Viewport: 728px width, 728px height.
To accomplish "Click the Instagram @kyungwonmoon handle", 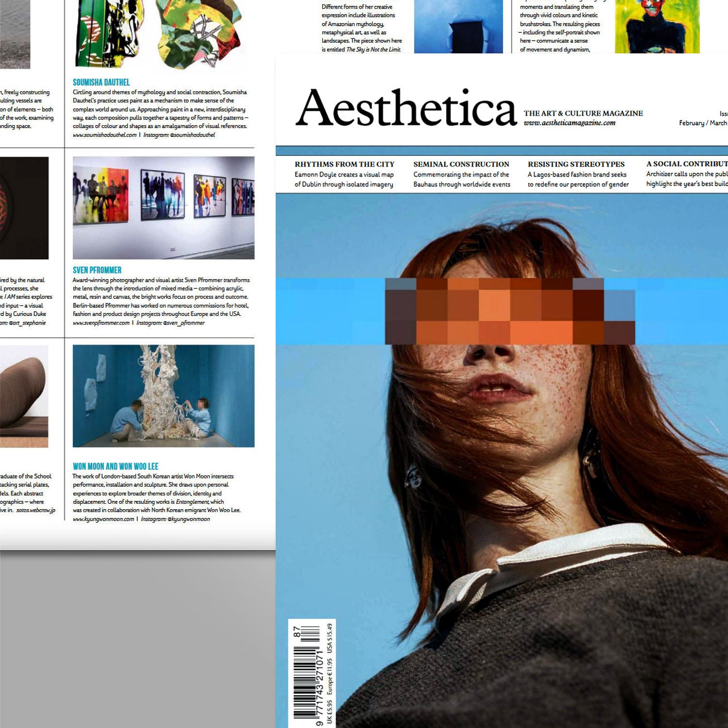I will (175, 519).
